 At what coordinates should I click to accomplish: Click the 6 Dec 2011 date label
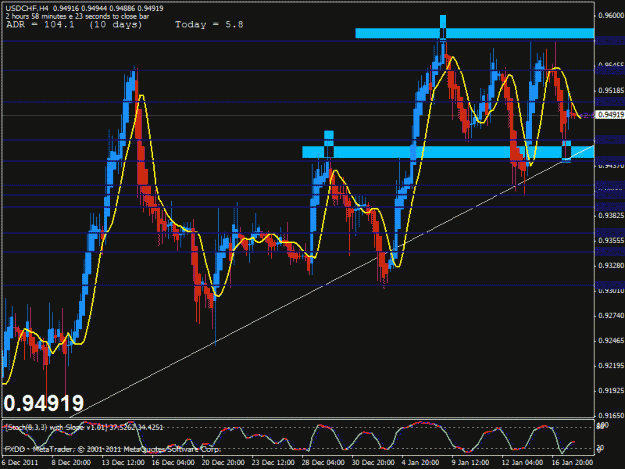tap(20, 463)
